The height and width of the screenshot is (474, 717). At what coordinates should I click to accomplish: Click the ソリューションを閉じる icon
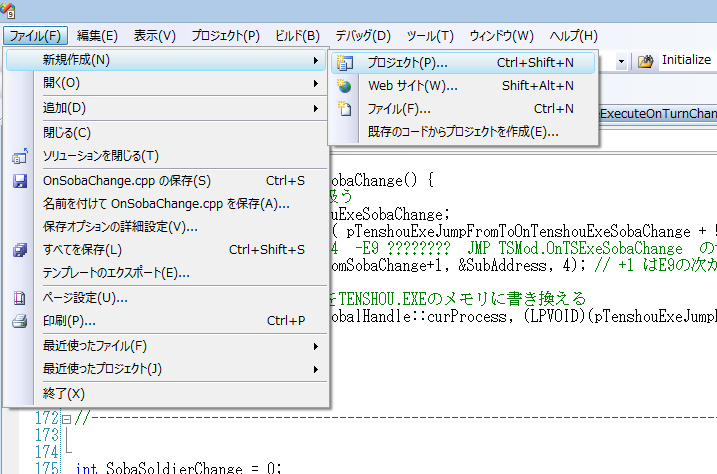19,156
